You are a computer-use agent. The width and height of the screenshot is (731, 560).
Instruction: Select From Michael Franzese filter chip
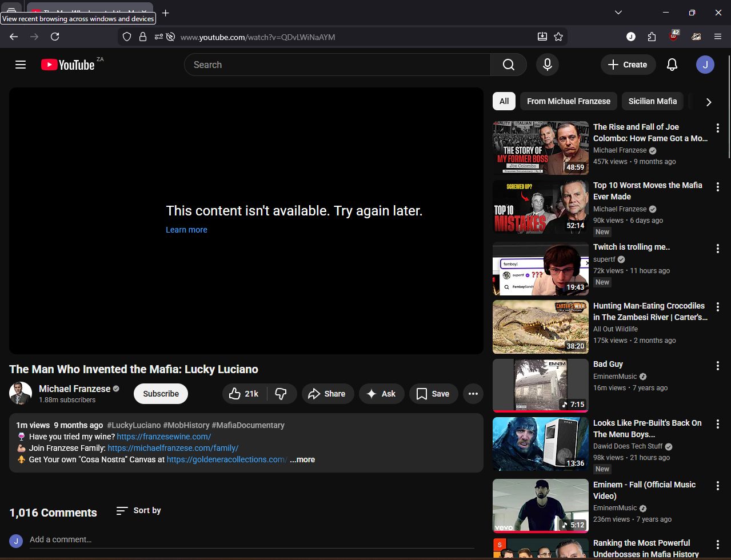point(568,101)
